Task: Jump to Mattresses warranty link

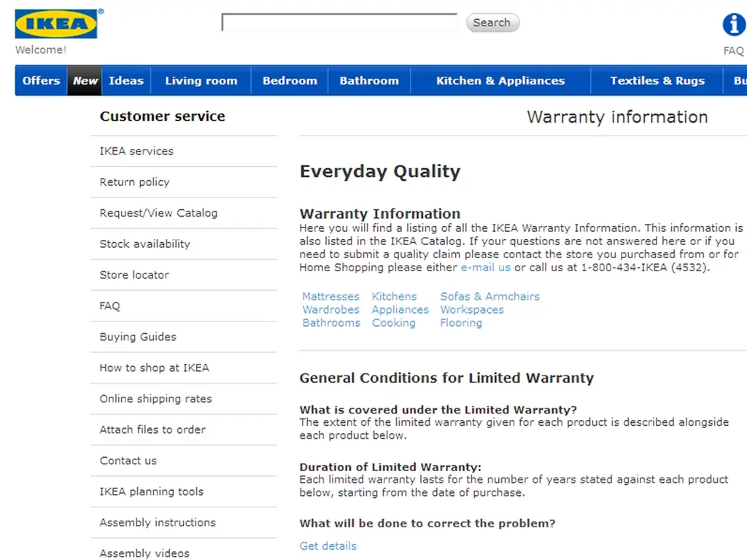Action: 330,296
